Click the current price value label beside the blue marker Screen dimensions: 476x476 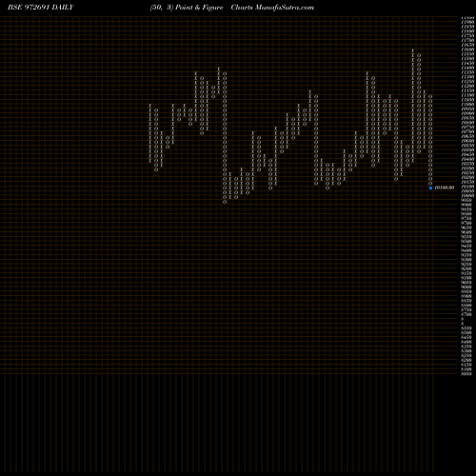pyautogui.click(x=445, y=188)
